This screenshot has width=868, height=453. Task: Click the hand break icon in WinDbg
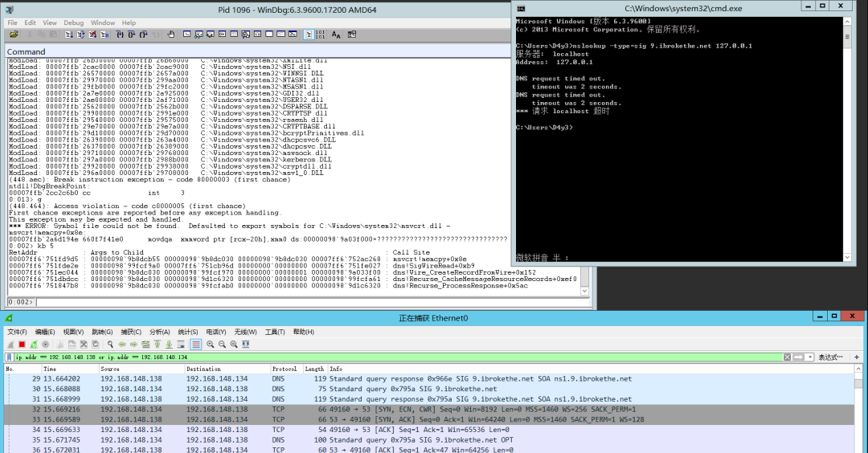[170, 35]
